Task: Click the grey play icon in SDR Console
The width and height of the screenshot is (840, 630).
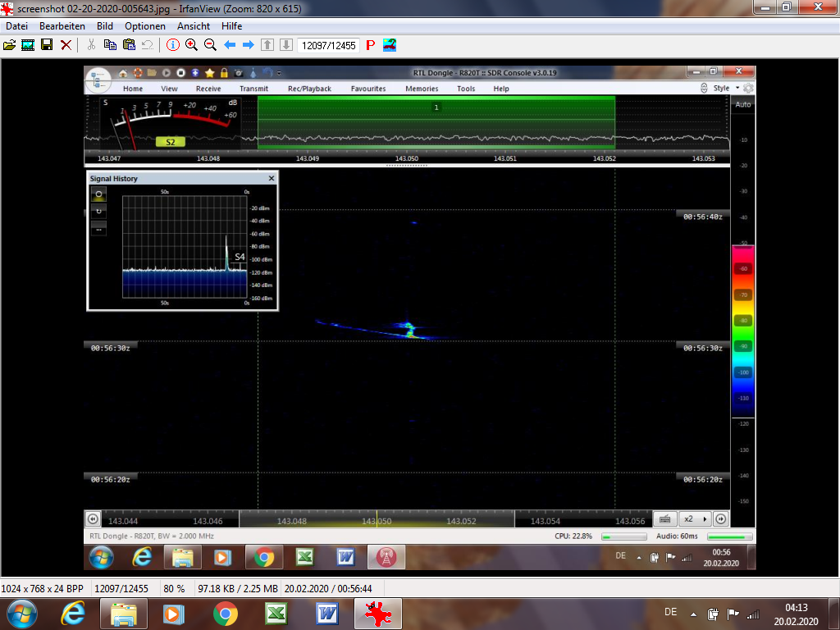Action: tap(167, 73)
